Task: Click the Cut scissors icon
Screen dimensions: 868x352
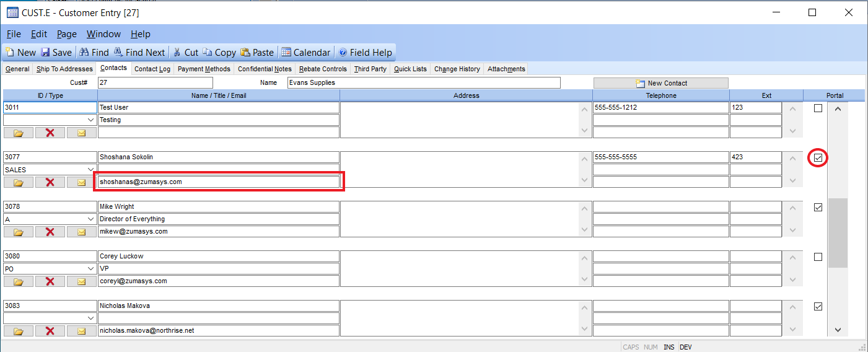Action: pyautogui.click(x=177, y=53)
